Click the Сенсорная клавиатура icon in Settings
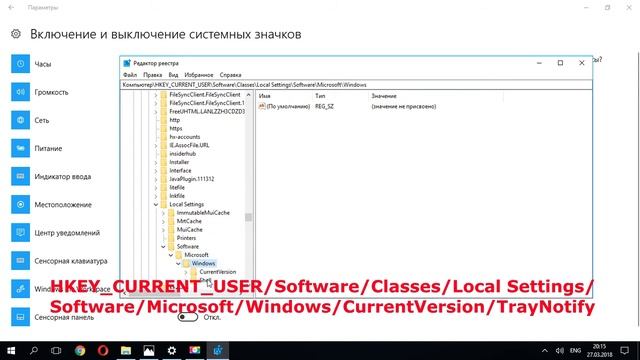 point(20,261)
